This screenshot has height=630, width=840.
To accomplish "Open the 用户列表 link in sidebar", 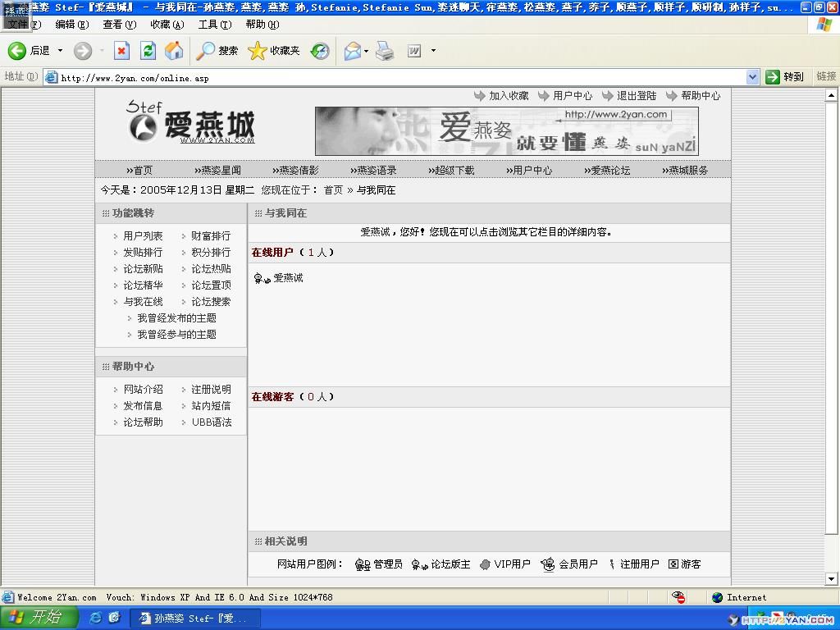I will [143, 236].
